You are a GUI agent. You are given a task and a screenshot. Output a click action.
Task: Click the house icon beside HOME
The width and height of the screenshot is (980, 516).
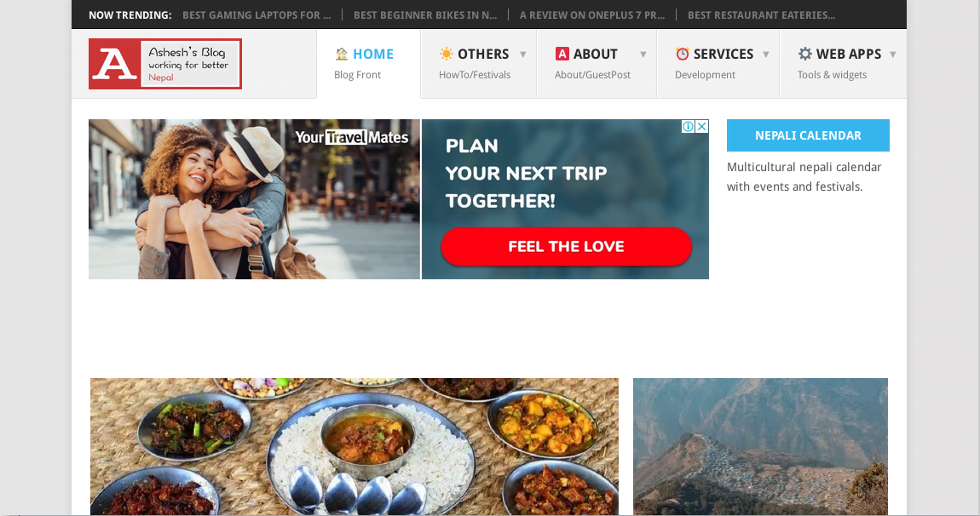tap(341, 54)
